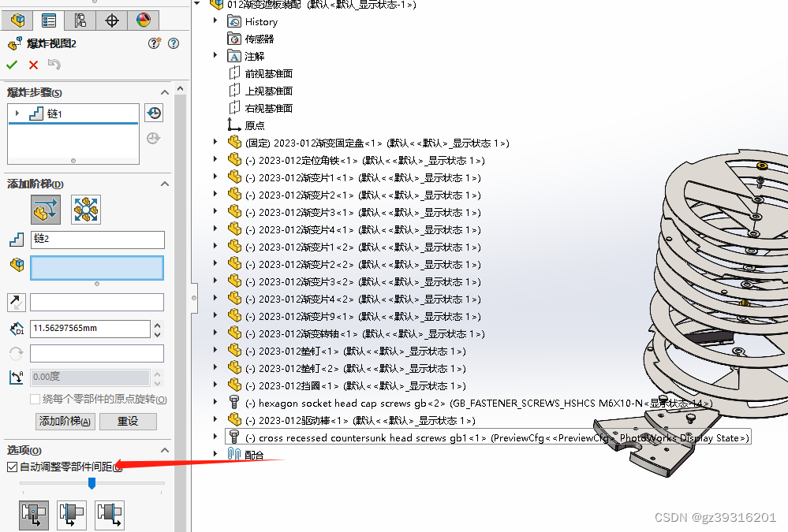The width and height of the screenshot is (788, 532).
Task: Click the blue component selection box
Action: coord(97,268)
